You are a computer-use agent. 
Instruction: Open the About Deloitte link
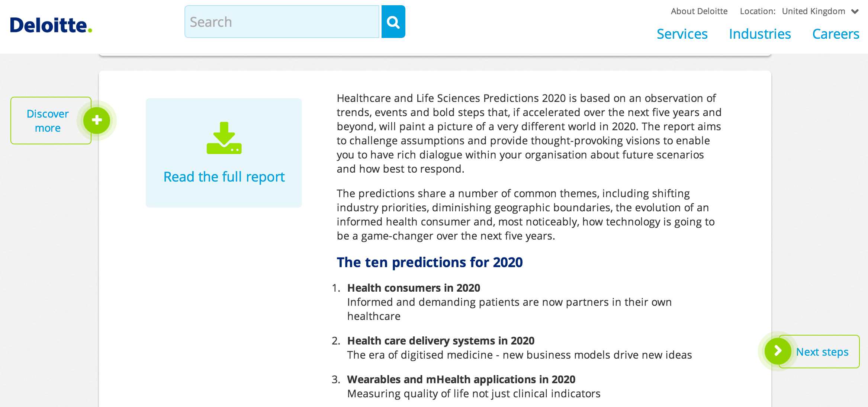point(699,11)
